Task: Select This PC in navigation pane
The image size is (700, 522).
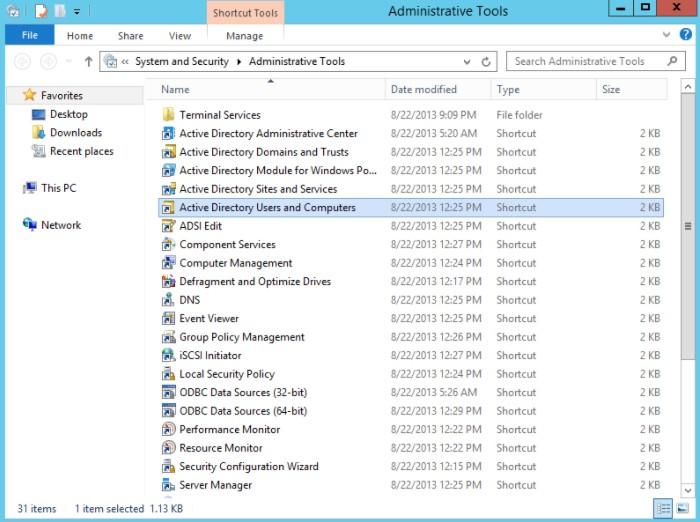Action: click(58, 188)
